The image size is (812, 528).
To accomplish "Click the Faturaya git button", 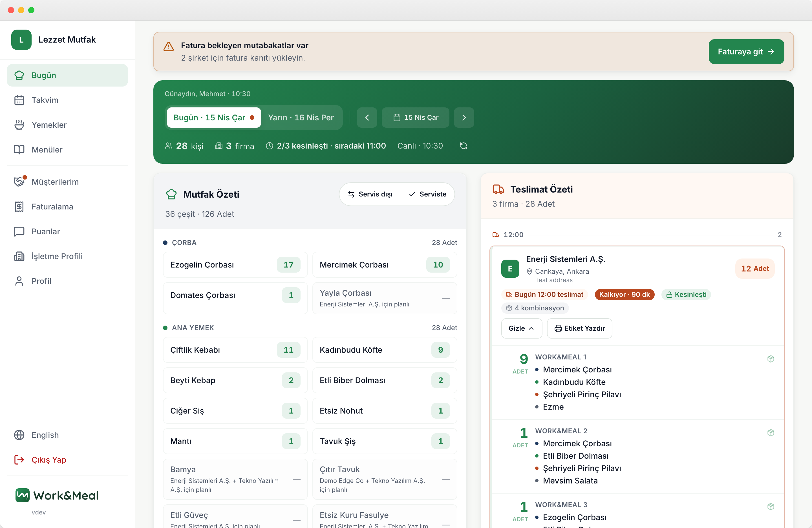I will pyautogui.click(x=746, y=52).
